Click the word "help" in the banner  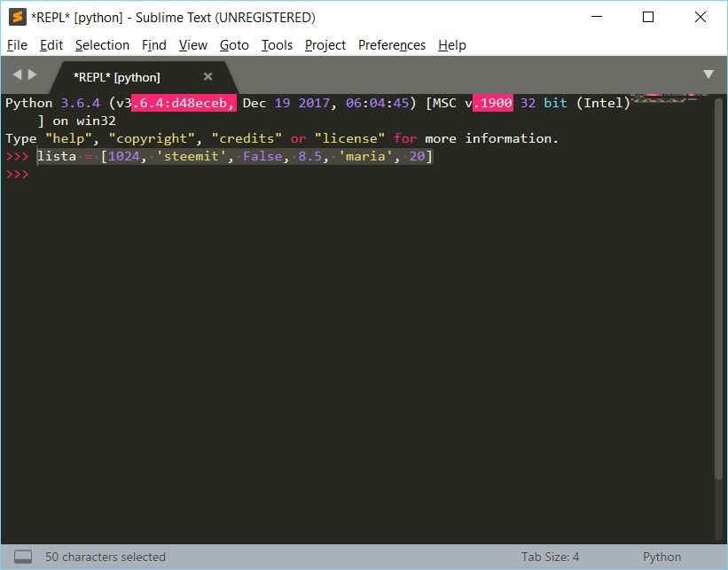pyautogui.click(x=68, y=138)
